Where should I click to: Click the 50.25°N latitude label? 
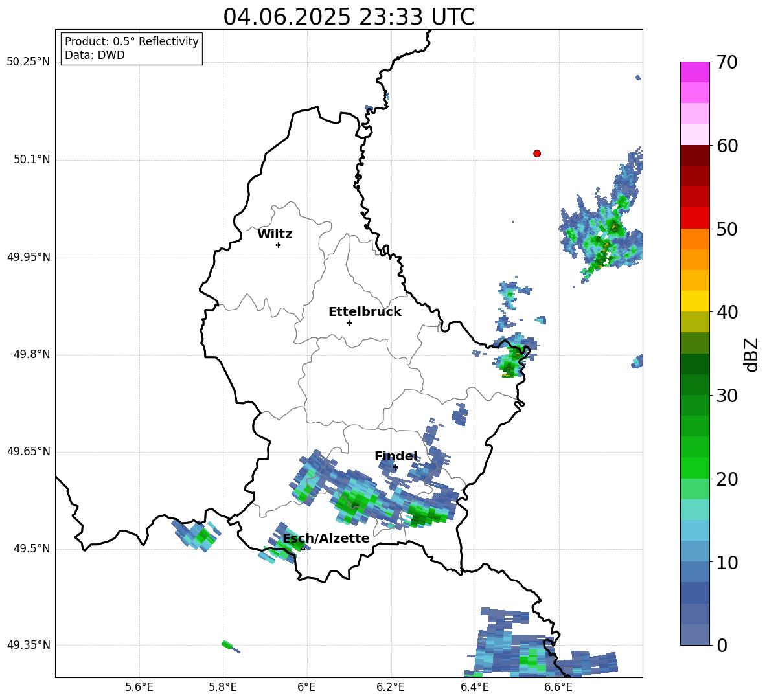click(x=29, y=62)
